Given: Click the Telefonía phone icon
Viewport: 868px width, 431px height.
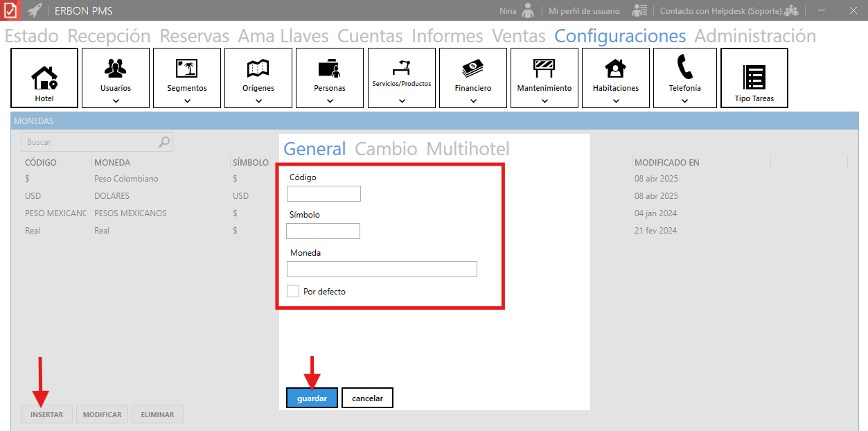Looking at the screenshot, I should click(684, 67).
